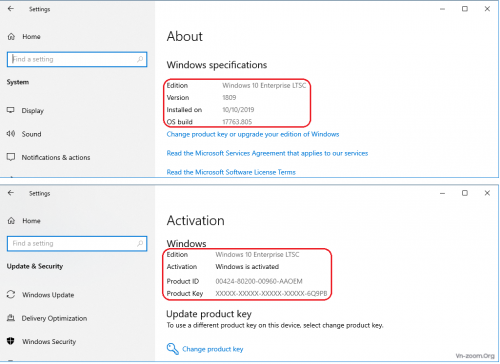The width and height of the screenshot is (500, 364).
Task: Maximize the About Settings window
Action: click(465, 9)
